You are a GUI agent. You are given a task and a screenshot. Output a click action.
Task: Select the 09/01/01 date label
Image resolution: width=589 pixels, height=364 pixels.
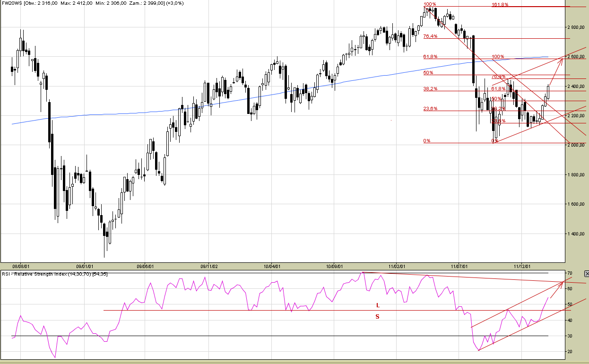point(84,266)
